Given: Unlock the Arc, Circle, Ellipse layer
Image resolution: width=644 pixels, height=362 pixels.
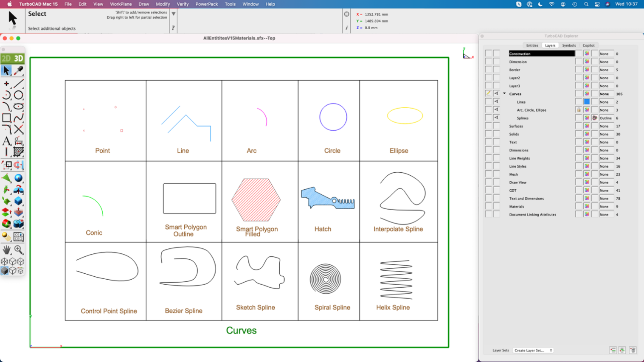Looking at the screenshot, I should point(579,110).
